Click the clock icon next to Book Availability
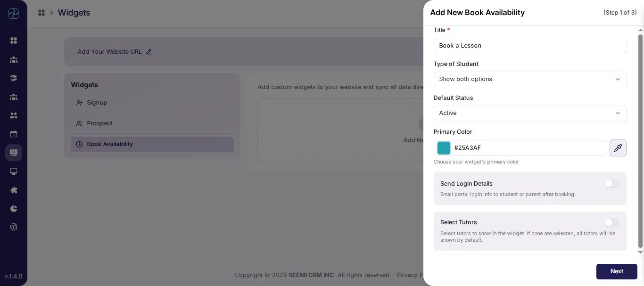 79,144
